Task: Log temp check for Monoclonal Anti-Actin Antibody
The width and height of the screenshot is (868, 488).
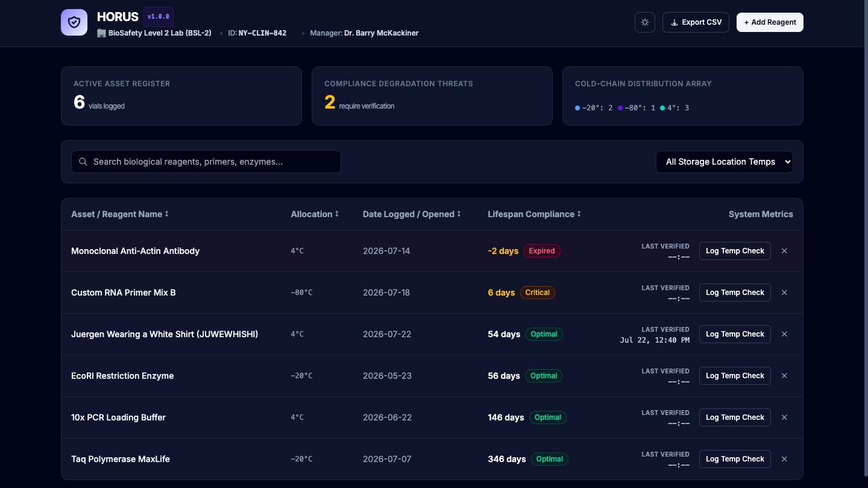Action: click(735, 251)
